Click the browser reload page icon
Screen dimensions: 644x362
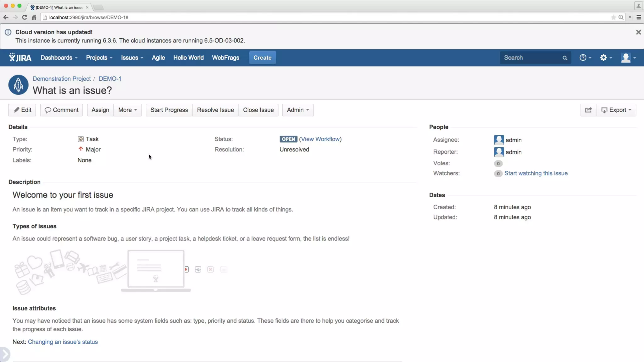point(25,17)
